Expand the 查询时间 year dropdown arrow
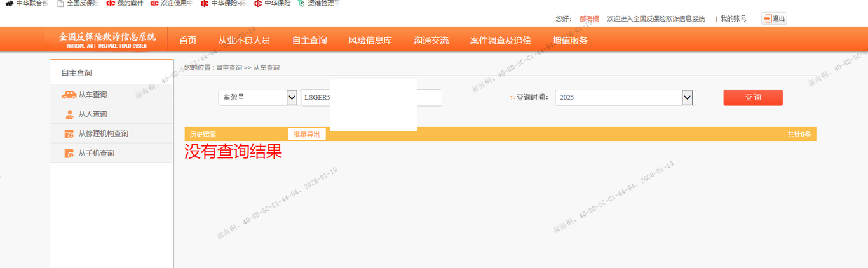This screenshot has width=868, height=268. pos(687,98)
